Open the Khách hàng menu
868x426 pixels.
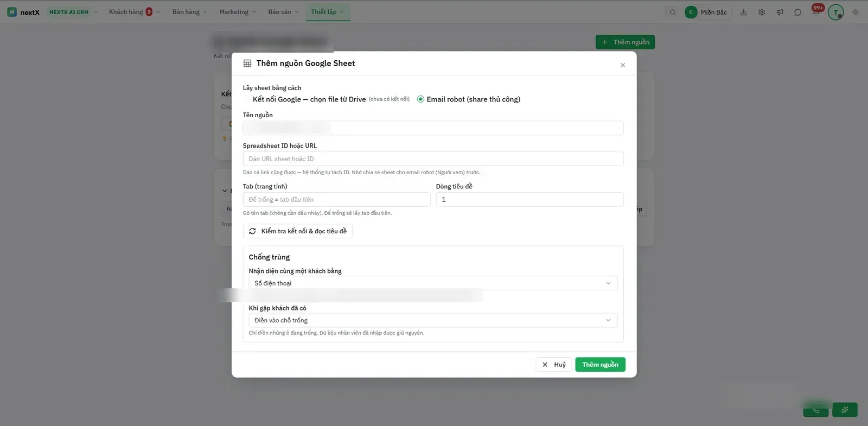coord(134,12)
